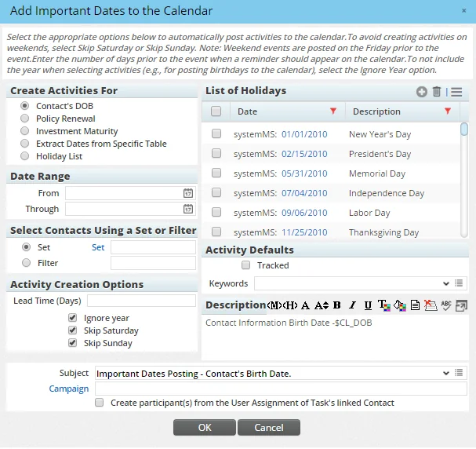Uncheck the Skip Sunday checkbox
The image size is (476, 449).
72,343
